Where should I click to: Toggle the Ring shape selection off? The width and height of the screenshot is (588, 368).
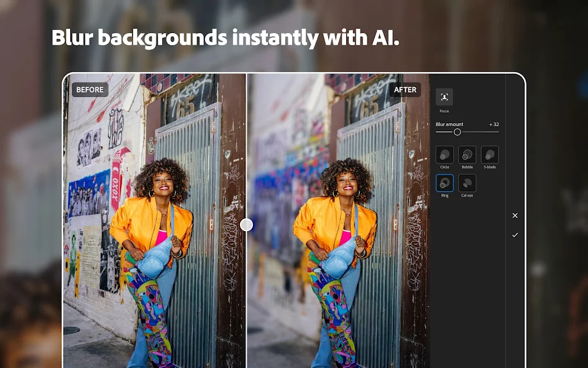444,183
